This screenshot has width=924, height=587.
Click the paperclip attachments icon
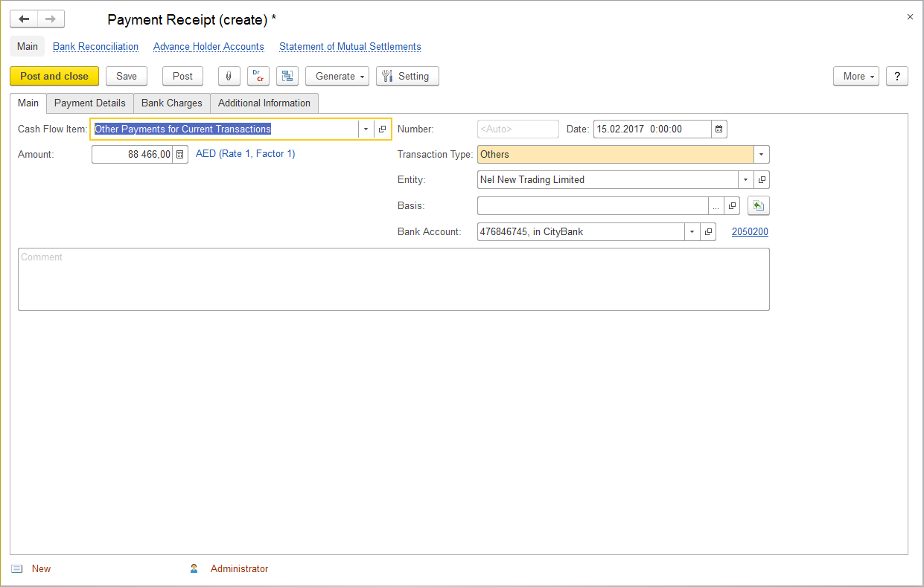229,76
